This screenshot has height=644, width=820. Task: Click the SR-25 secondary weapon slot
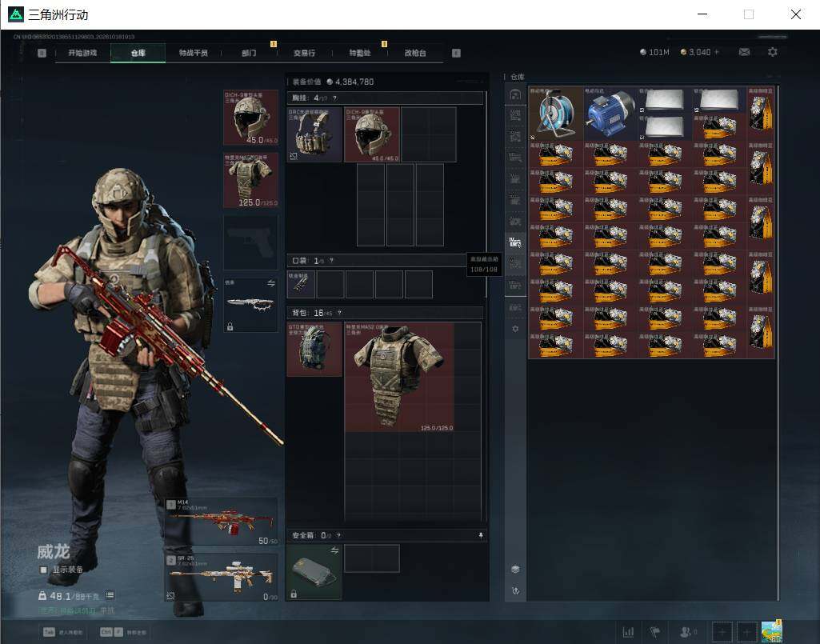point(222,577)
